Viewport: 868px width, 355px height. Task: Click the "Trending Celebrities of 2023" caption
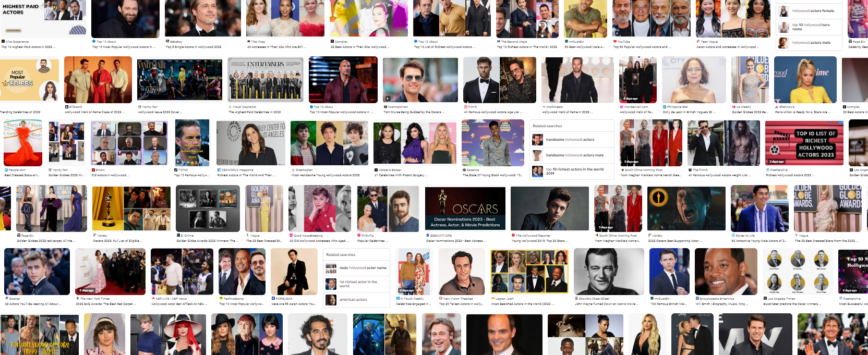pyautogui.click(x=20, y=112)
